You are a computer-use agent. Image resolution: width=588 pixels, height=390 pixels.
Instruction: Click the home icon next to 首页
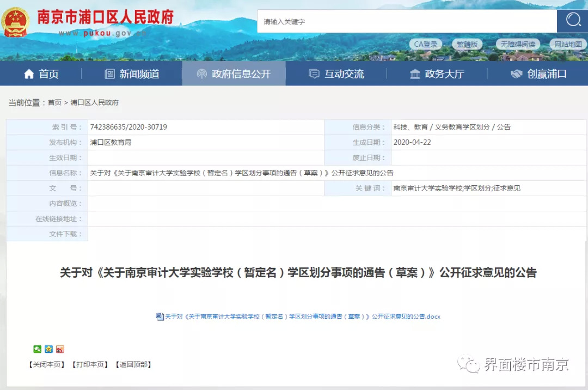29,74
